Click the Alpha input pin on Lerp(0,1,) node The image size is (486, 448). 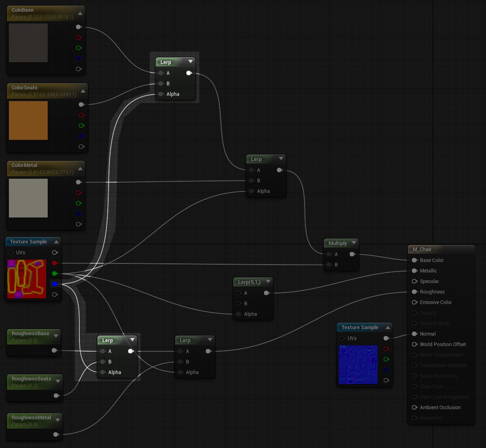[239, 314]
